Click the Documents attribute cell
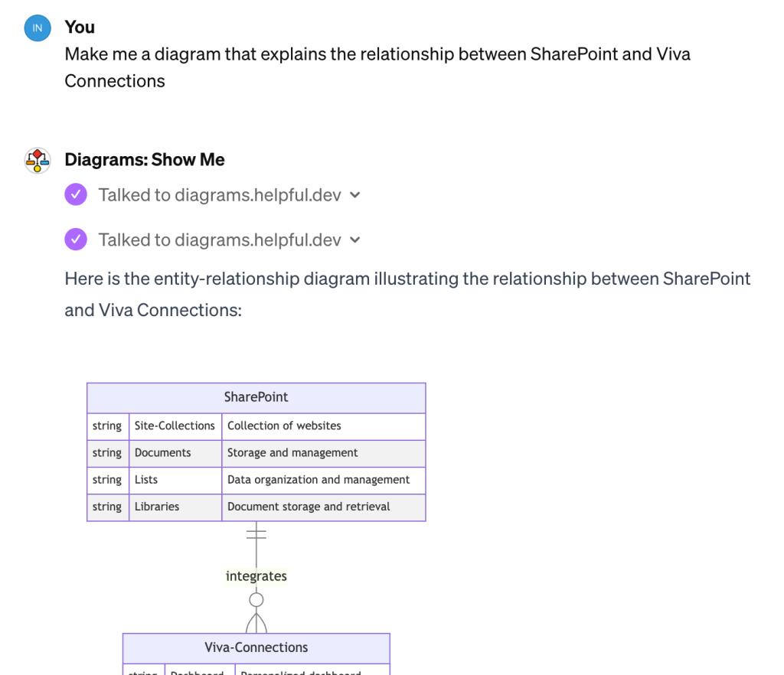Viewport: 784px width, 675px height. [x=175, y=453]
